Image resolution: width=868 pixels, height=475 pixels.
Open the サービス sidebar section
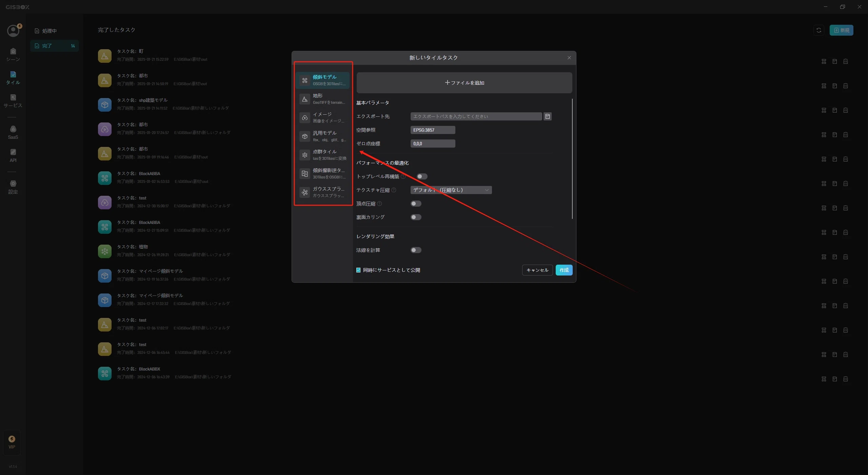click(13, 101)
